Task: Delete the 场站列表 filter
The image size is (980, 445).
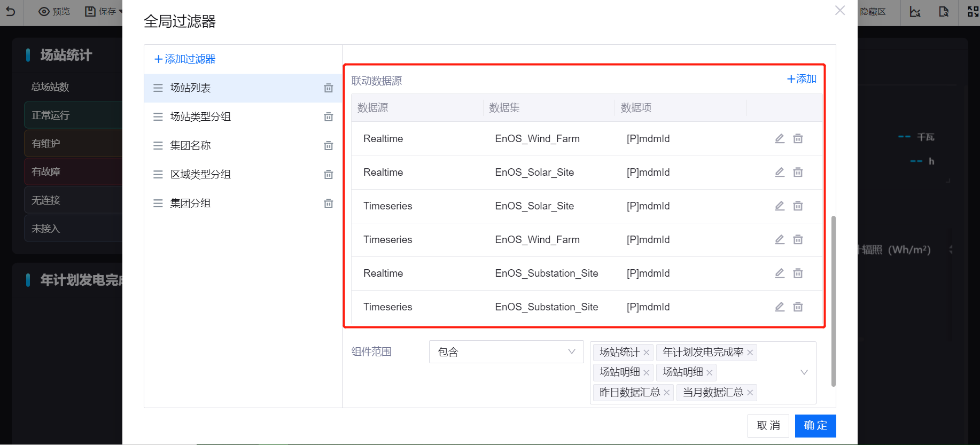Action: tap(328, 88)
